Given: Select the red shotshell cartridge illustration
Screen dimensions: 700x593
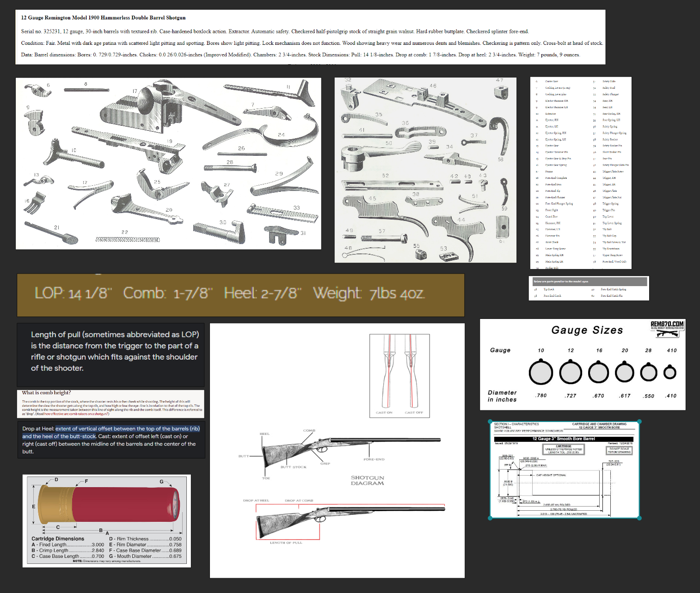Looking at the screenshot, I should [x=109, y=504].
